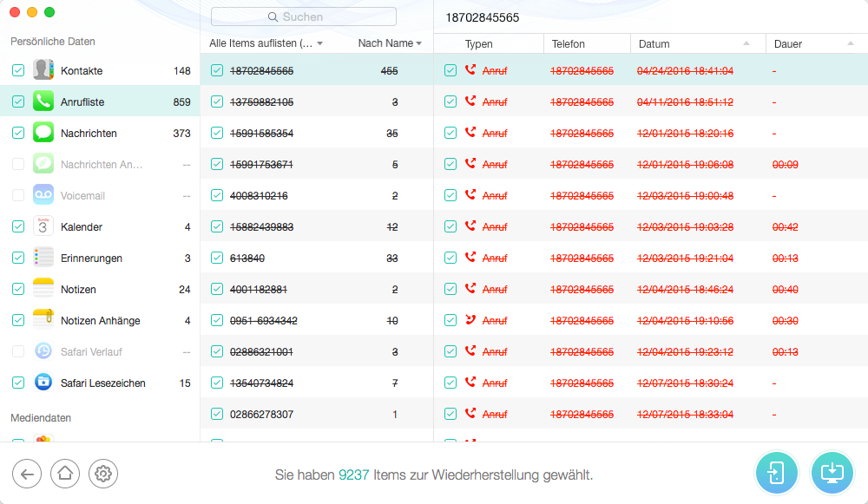Click call icon in the 12/07/2015 18:33:04 row

tap(470, 413)
